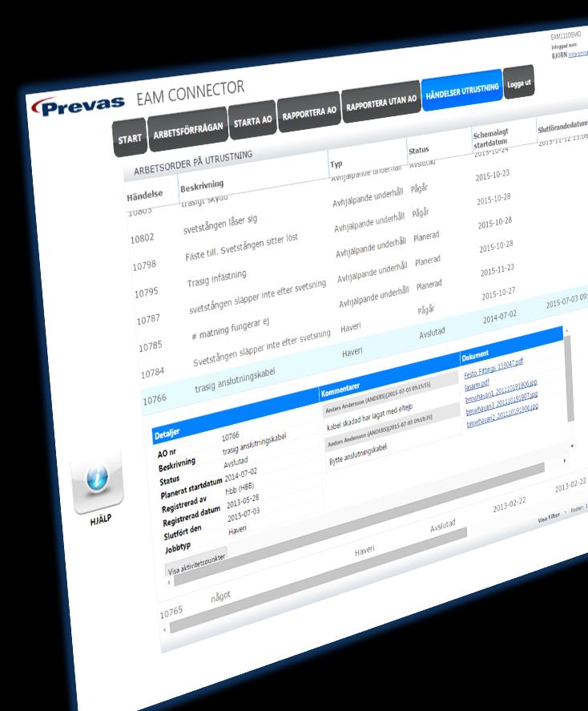Open the ARBETSFÖRFRÅGAN tab
This screenshot has height=711, width=588.
pos(188,130)
